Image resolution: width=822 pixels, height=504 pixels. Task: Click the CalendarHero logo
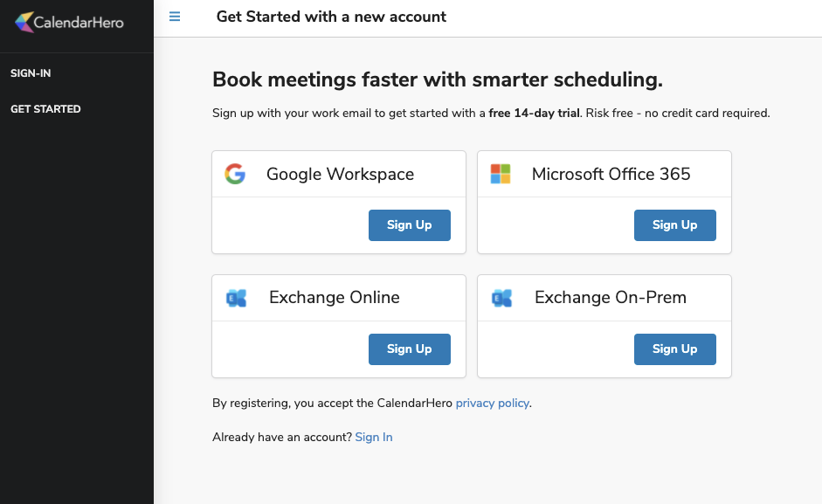pyautogui.click(x=70, y=22)
